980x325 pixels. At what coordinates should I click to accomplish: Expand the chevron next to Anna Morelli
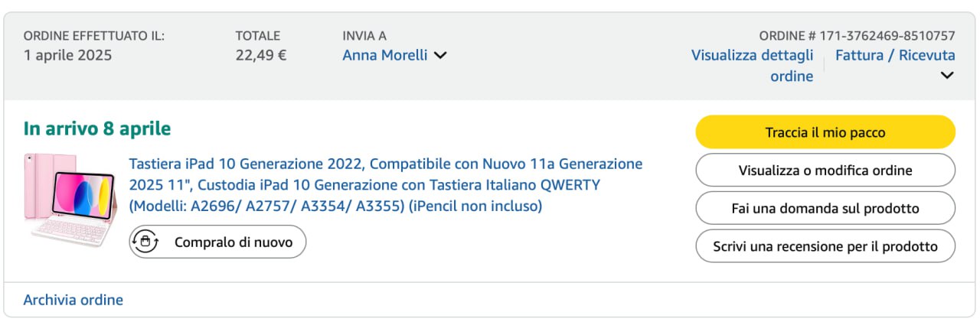coord(439,55)
